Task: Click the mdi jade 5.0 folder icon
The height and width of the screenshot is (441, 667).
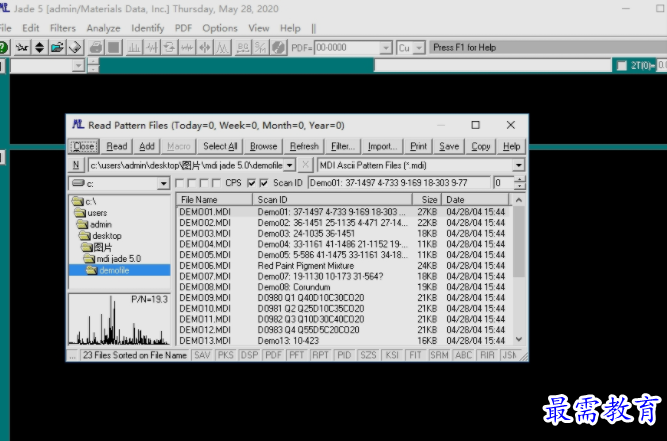Action: [x=88, y=259]
